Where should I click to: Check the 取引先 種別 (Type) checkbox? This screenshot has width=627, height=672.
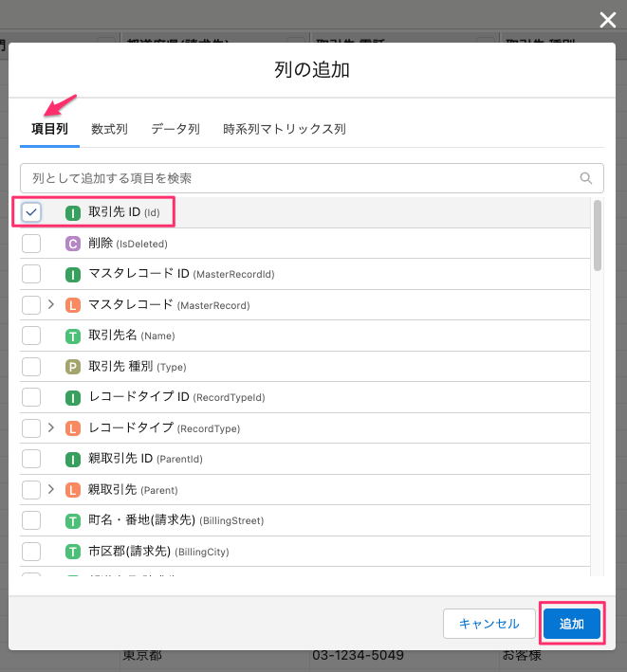coord(31,367)
